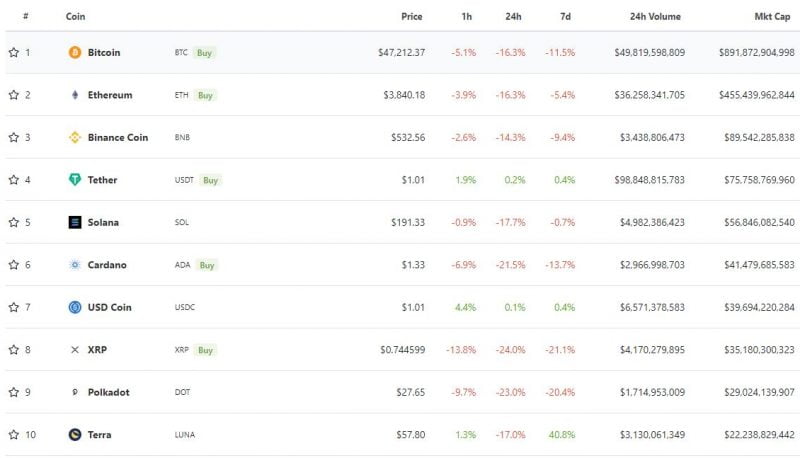
Task: Click the Solana logo icon
Action: tap(75, 222)
